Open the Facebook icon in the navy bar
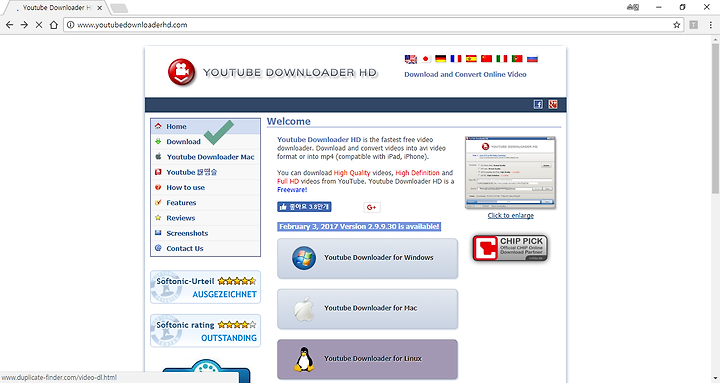Viewport: 720px width, 383px height. 538,104
